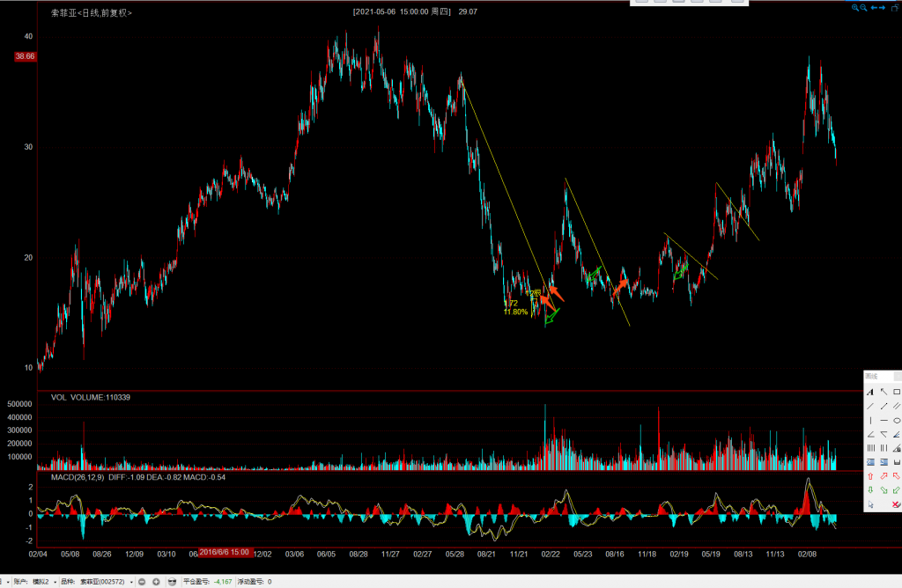
Task: Close the 画线 drawing tools panel
Action: tap(898, 376)
